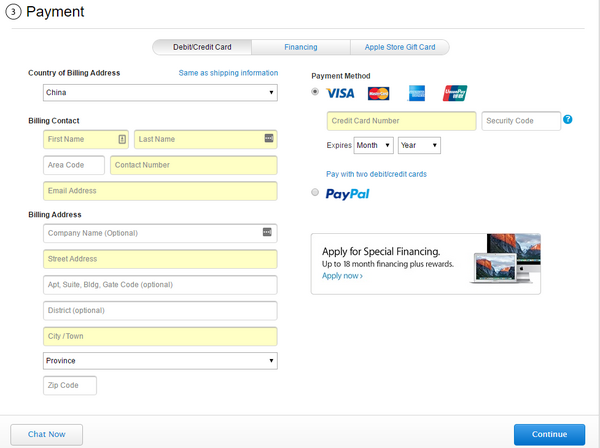
Task: Open the Country of Billing Address dropdown
Action: (160, 93)
